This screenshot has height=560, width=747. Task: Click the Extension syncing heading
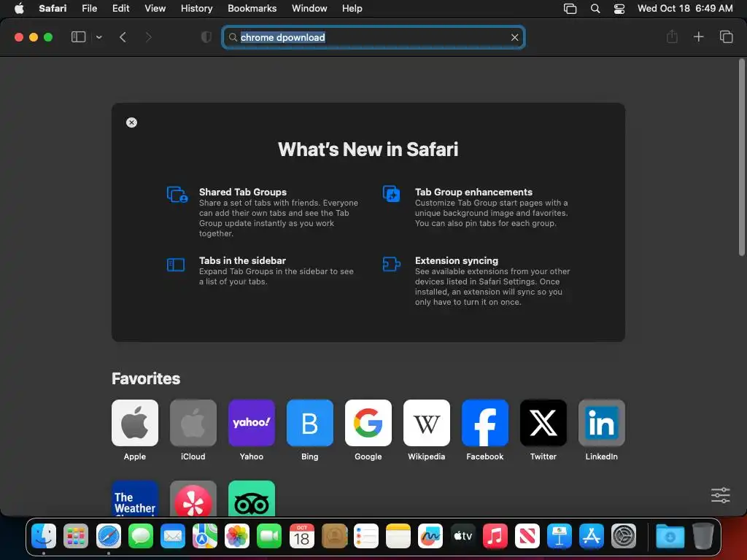457,260
